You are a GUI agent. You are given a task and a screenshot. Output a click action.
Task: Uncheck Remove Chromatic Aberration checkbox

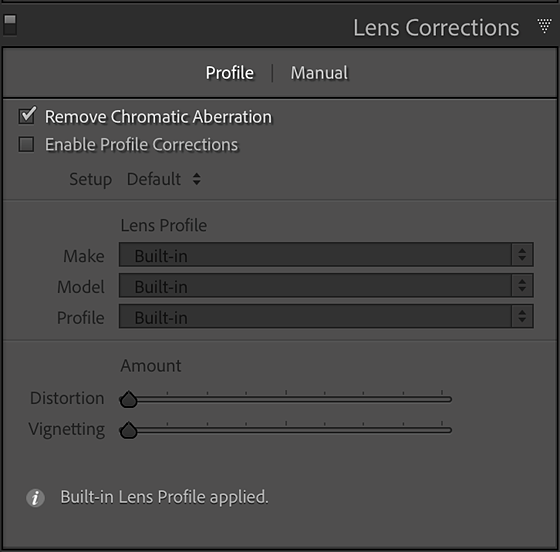tap(27, 116)
